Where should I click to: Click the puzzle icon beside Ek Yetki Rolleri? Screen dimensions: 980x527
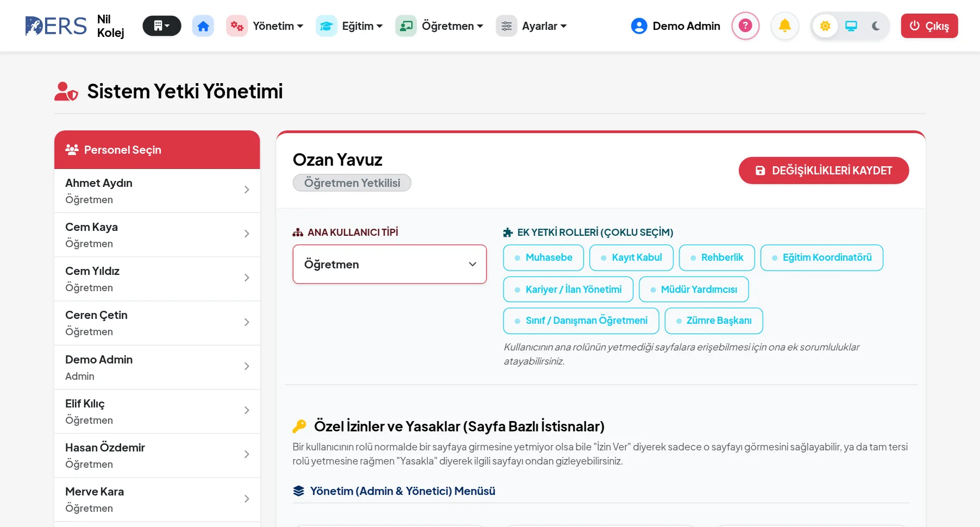click(508, 233)
